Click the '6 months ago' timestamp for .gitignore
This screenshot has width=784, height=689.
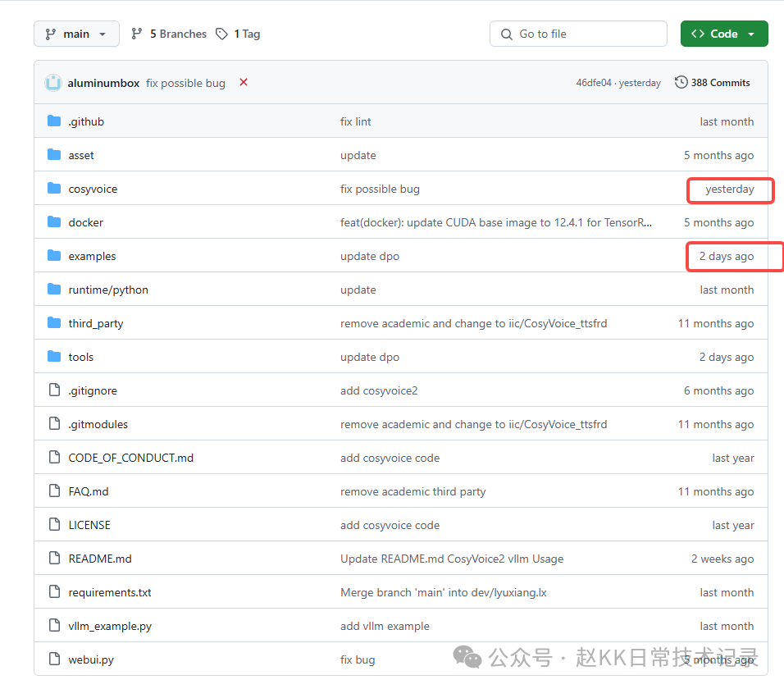(x=719, y=390)
